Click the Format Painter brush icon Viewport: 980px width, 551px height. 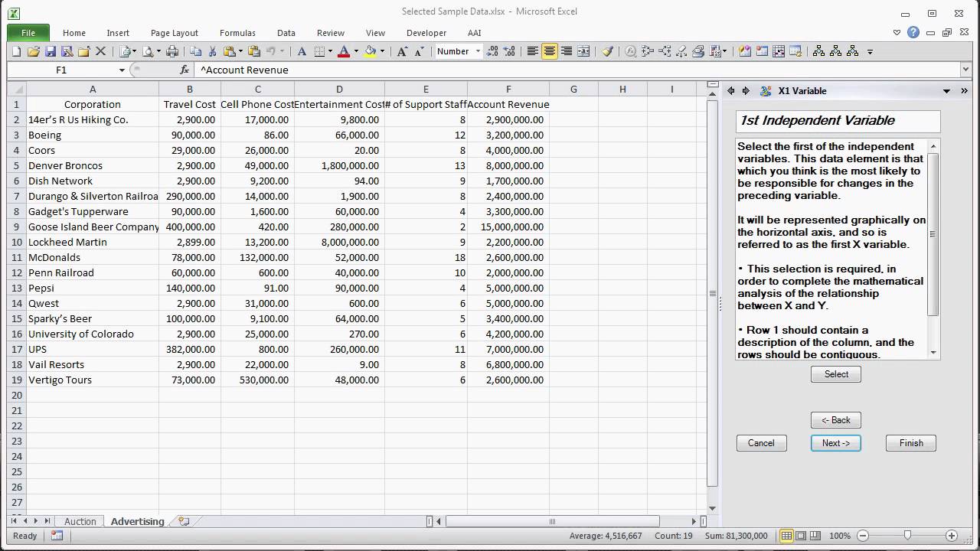(x=608, y=51)
